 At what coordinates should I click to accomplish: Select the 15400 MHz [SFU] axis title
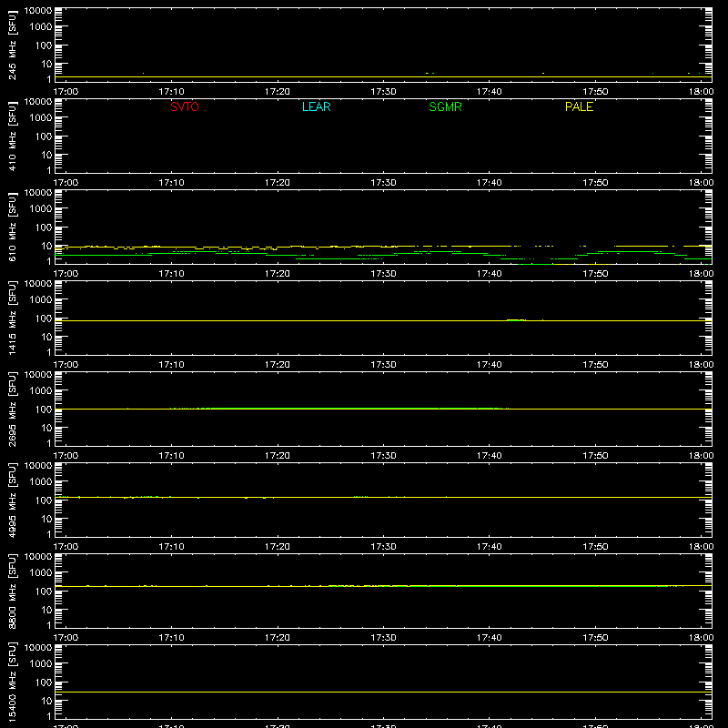point(13,682)
